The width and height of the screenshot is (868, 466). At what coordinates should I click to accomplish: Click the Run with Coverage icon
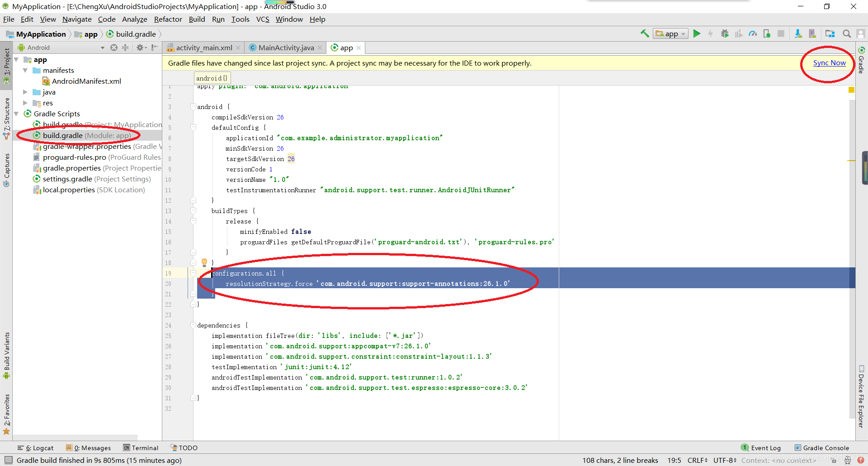[x=739, y=33]
